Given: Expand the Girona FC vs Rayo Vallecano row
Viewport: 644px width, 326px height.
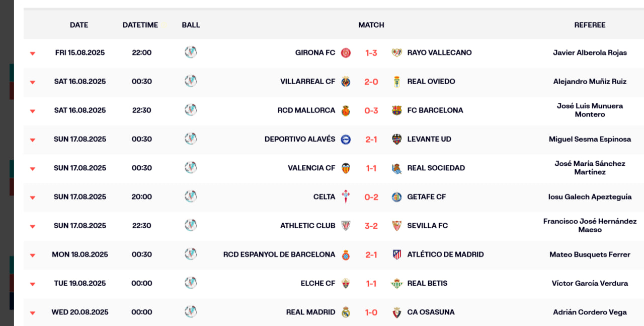Looking at the screenshot, I should (33, 53).
